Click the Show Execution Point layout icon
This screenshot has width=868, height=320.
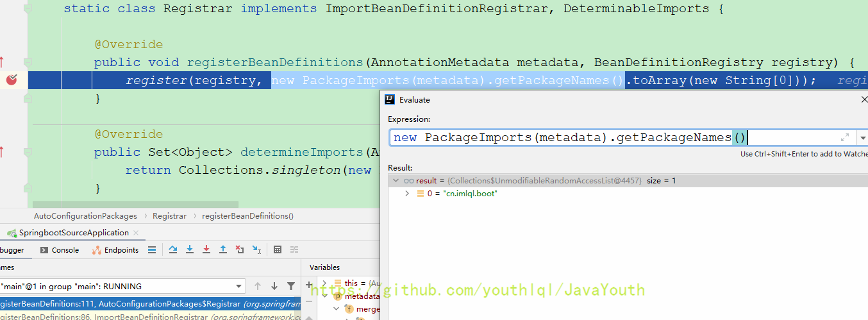[151, 250]
